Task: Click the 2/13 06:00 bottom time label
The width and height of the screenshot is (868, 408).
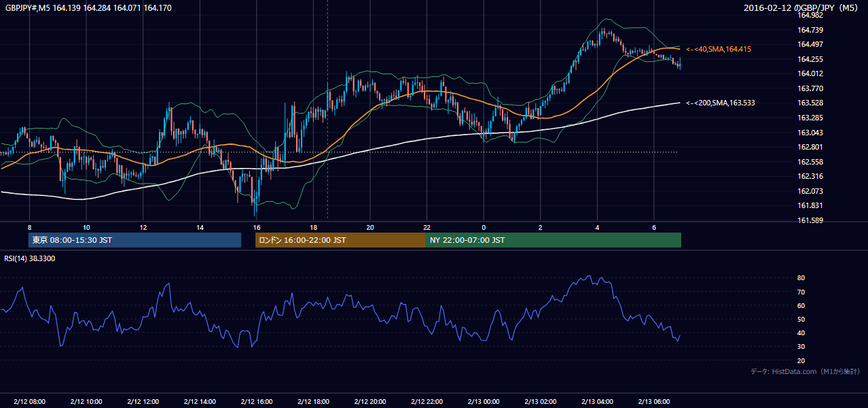Action: pyautogui.click(x=653, y=402)
